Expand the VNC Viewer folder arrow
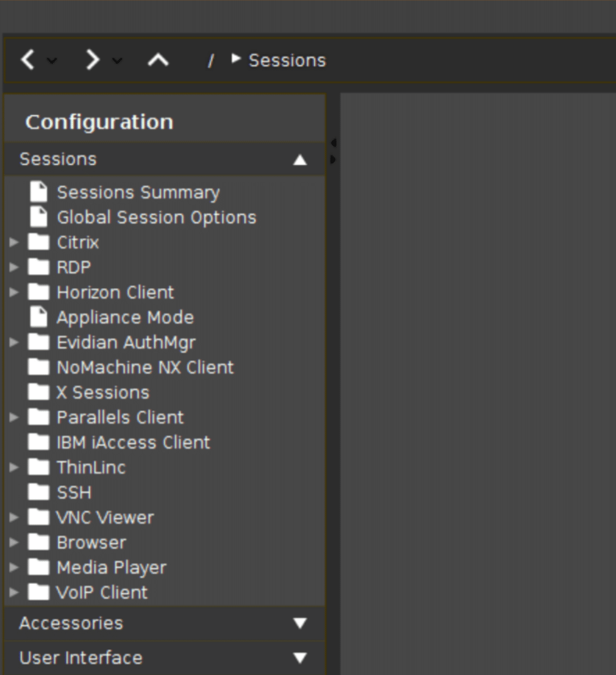Screen dimensions: 616x675 tap(14, 518)
